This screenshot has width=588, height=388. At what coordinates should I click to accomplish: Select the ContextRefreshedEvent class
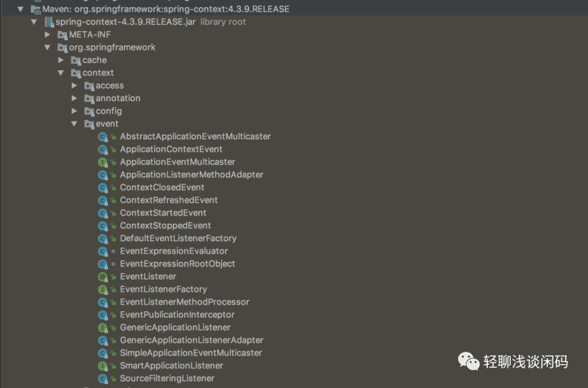tap(169, 200)
